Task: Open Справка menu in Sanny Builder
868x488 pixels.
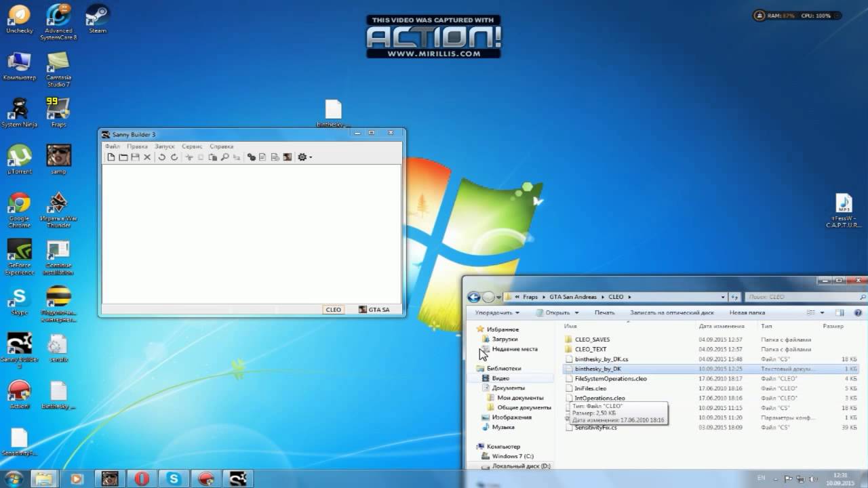Action: coord(221,146)
